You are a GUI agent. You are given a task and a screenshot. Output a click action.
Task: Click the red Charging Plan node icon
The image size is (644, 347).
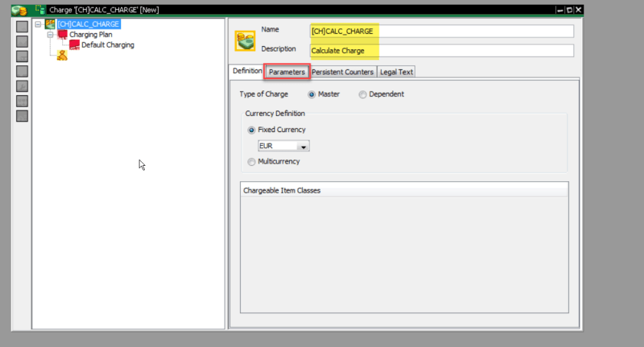coord(62,35)
